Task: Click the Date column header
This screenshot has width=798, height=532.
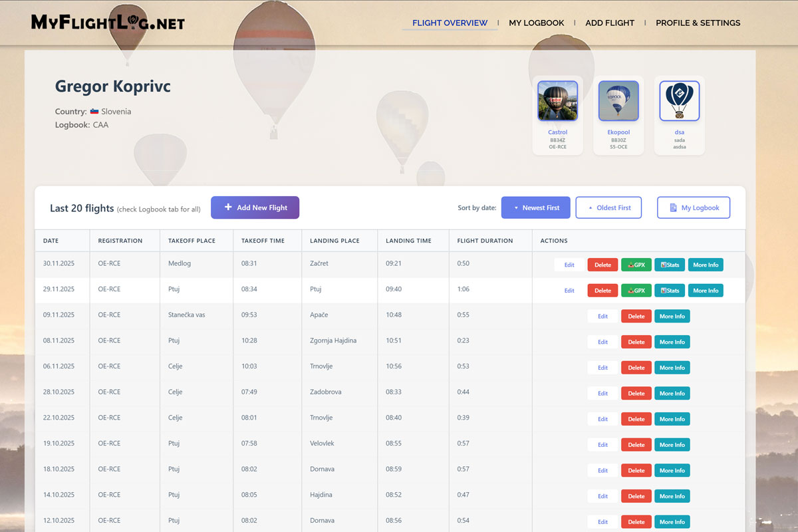Action: [x=51, y=241]
